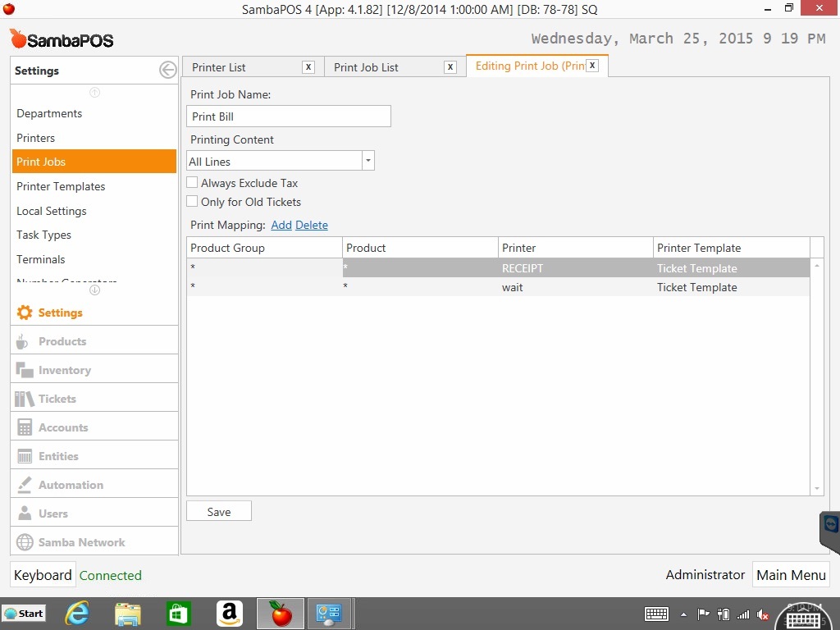Click Ticket Template cell in wait row

coord(731,287)
